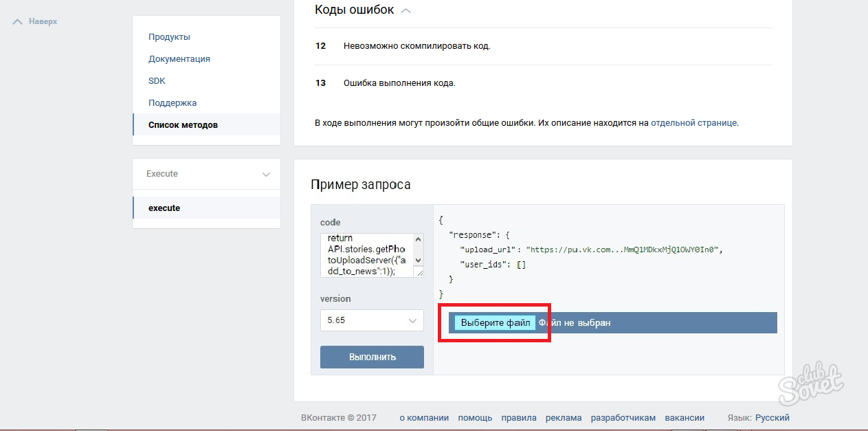Click the Наверх up-arrow icon

pos(18,22)
